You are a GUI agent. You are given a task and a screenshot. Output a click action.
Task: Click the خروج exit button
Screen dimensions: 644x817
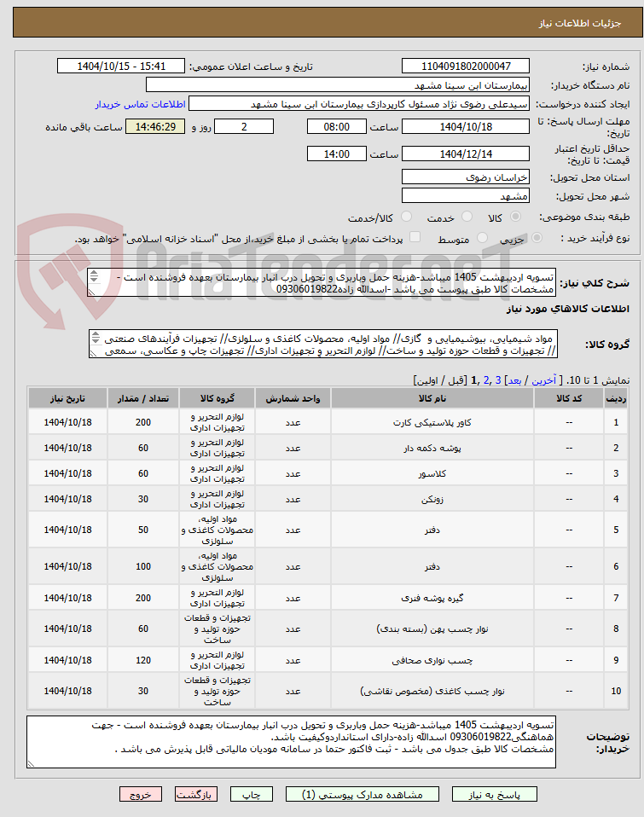pyautogui.click(x=140, y=795)
